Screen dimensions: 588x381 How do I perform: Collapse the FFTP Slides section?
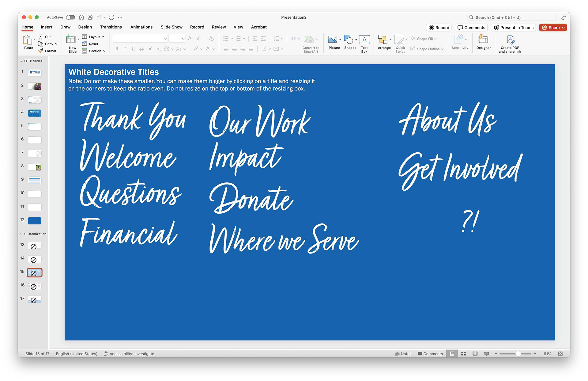(21, 61)
